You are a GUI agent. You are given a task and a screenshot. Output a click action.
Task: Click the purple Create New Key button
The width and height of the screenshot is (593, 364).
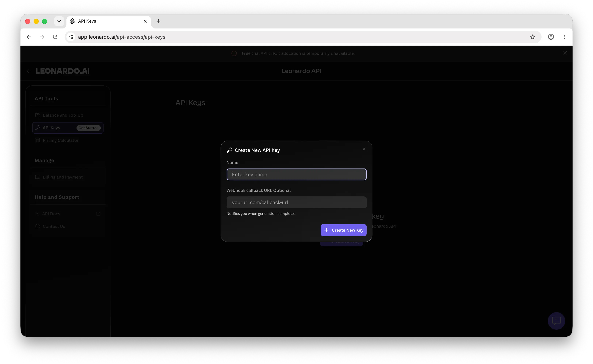point(343,230)
